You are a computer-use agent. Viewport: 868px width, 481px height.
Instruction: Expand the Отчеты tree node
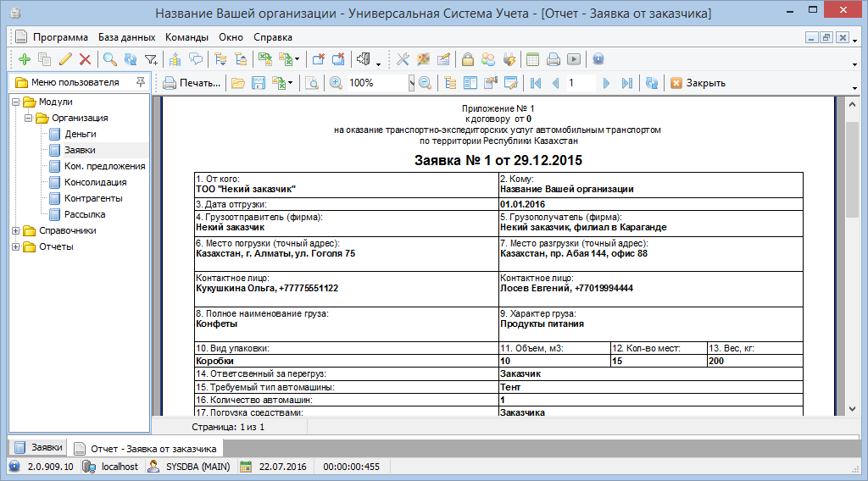(x=16, y=246)
